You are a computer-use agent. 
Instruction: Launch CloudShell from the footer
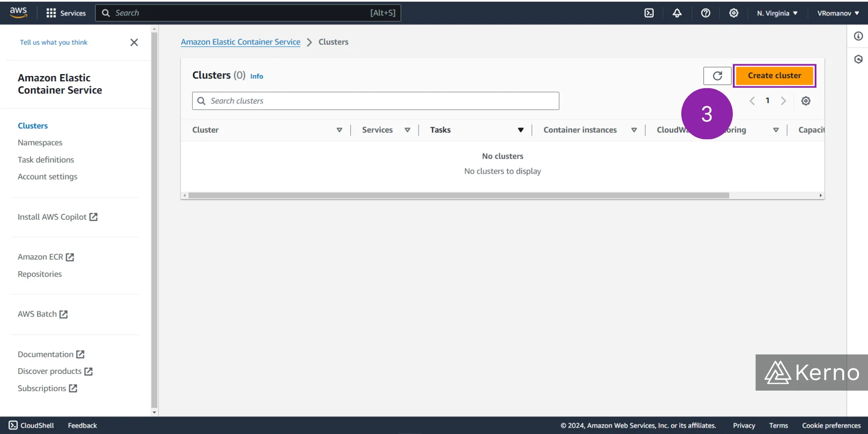pos(31,425)
